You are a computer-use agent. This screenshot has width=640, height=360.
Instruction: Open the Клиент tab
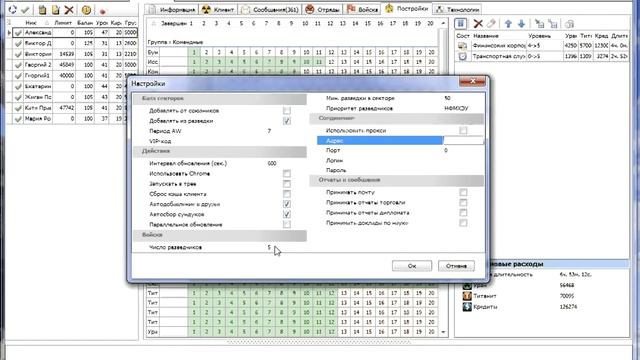click(x=218, y=9)
